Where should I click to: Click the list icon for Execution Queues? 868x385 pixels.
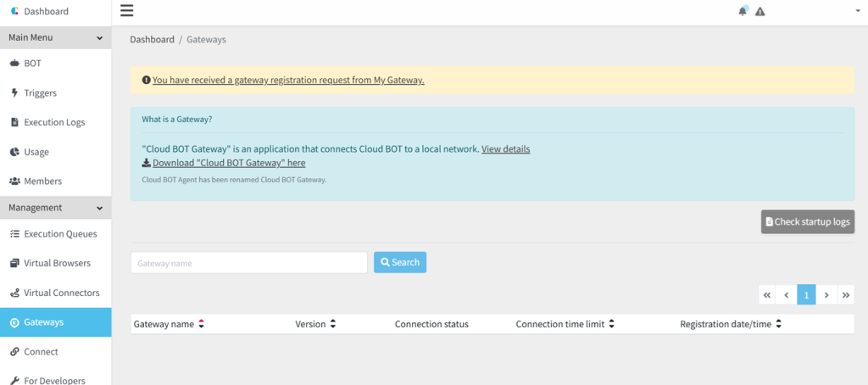coord(15,234)
